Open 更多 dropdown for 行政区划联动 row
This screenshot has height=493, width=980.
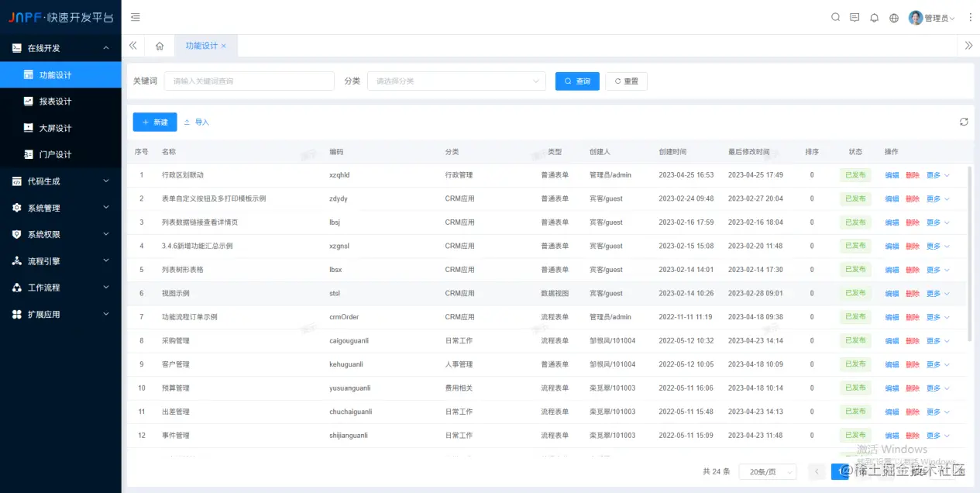(937, 175)
